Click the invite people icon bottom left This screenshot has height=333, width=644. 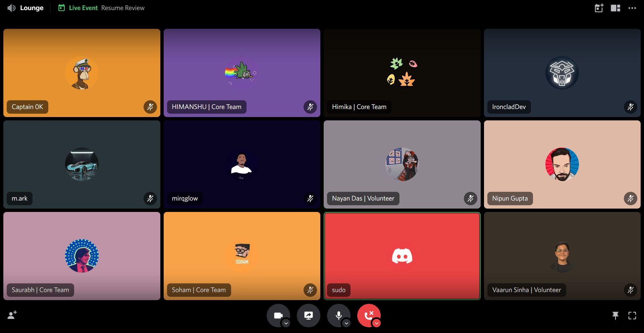pyautogui.click(x=12, y=315)
